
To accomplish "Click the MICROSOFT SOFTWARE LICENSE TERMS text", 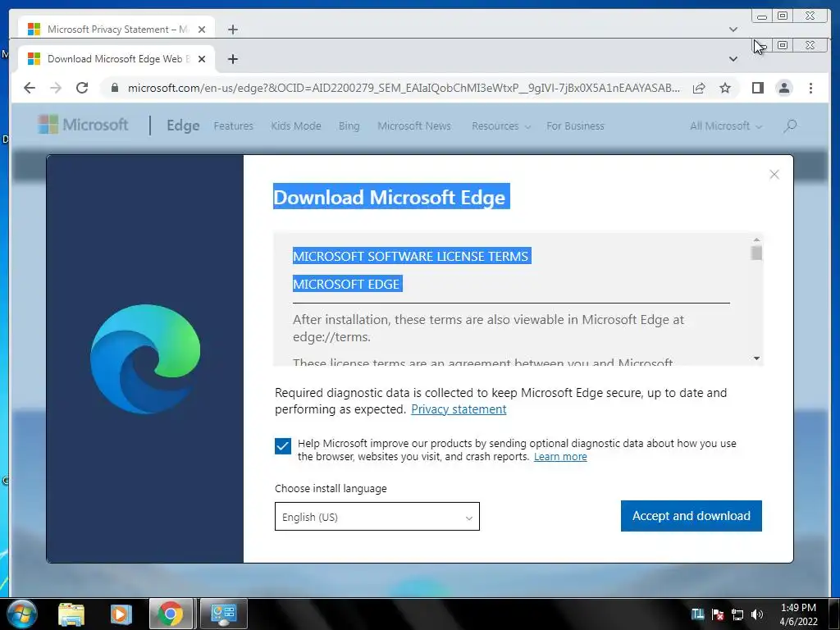I will 412,256.
